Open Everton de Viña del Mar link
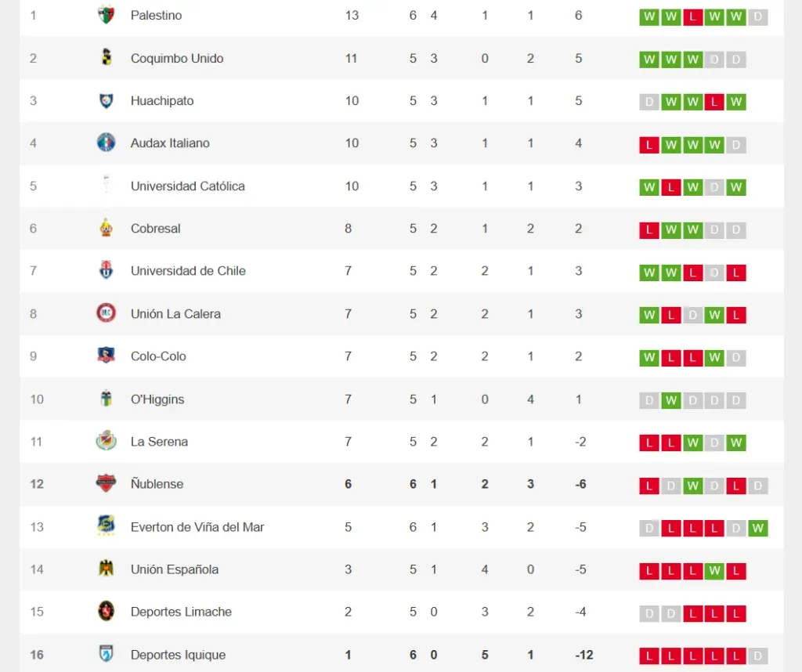 click(x=197, y=526)
